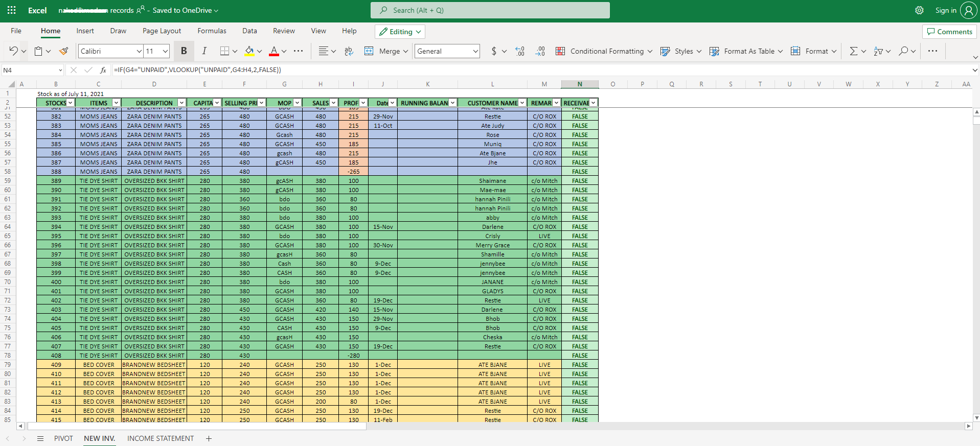The height and width of the screenshot is (446, 980).
Task: Click the Search box
Action: (490, 10)
